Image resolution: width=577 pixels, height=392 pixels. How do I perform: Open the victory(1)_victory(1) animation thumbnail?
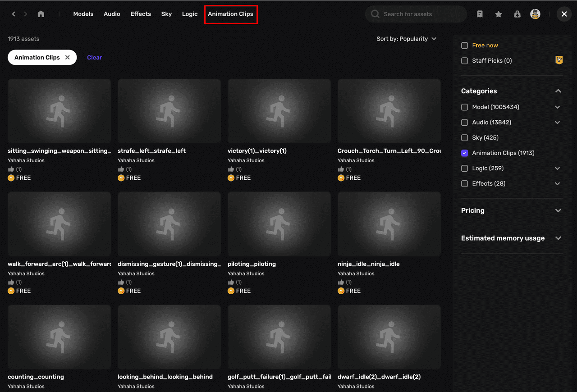[279, 111]
